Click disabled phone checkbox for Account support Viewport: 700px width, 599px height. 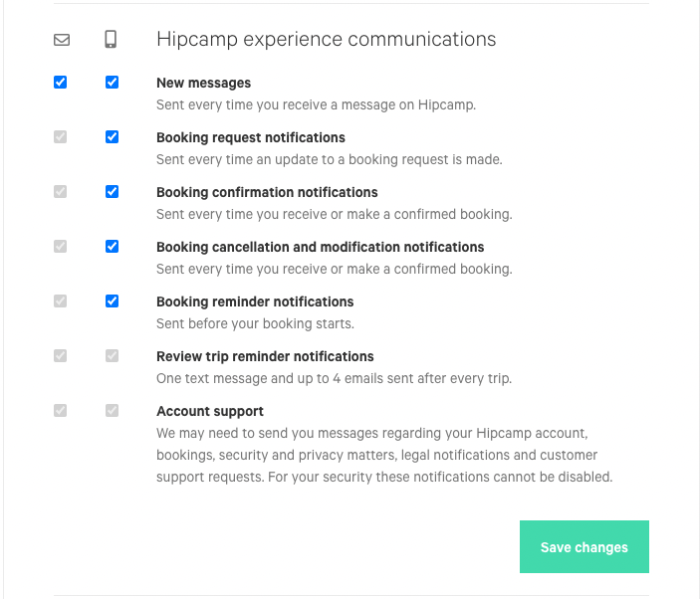[113, 411]
